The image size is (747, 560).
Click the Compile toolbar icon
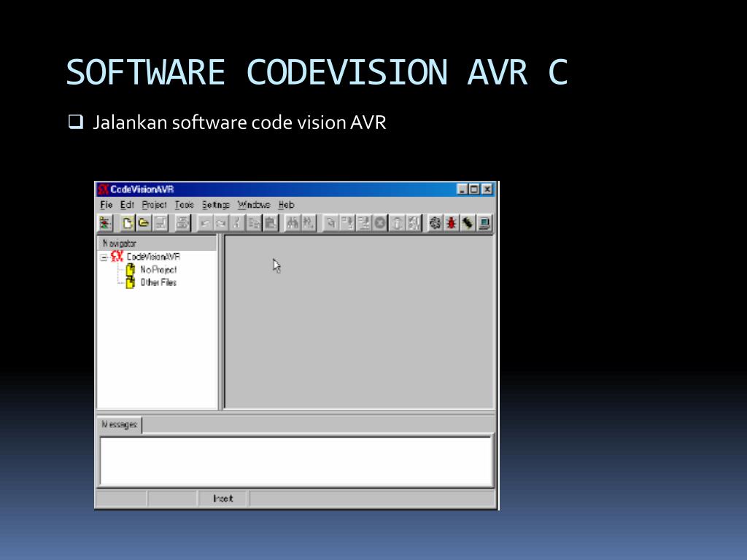pos(347,223)
